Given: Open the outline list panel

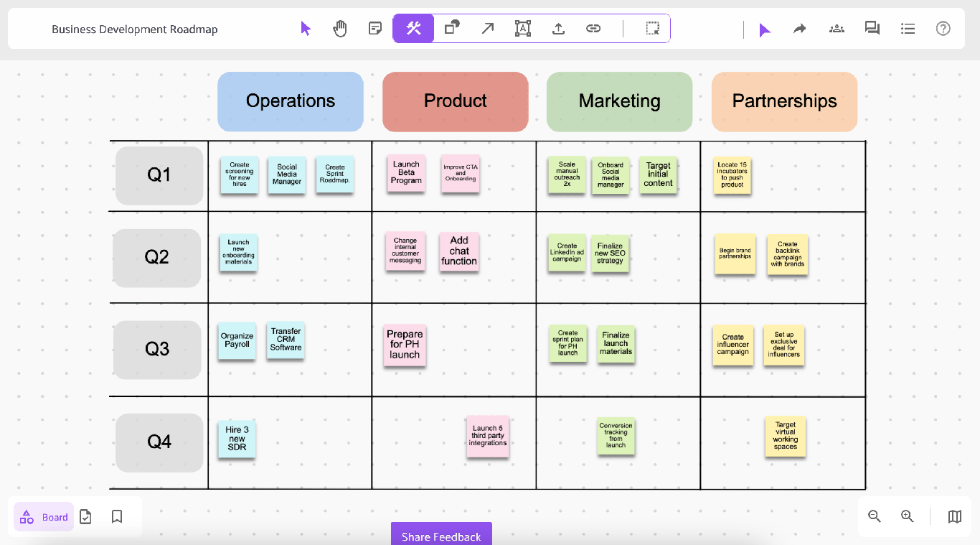Looking at the screenshot, I should click(x=908, y=28).
